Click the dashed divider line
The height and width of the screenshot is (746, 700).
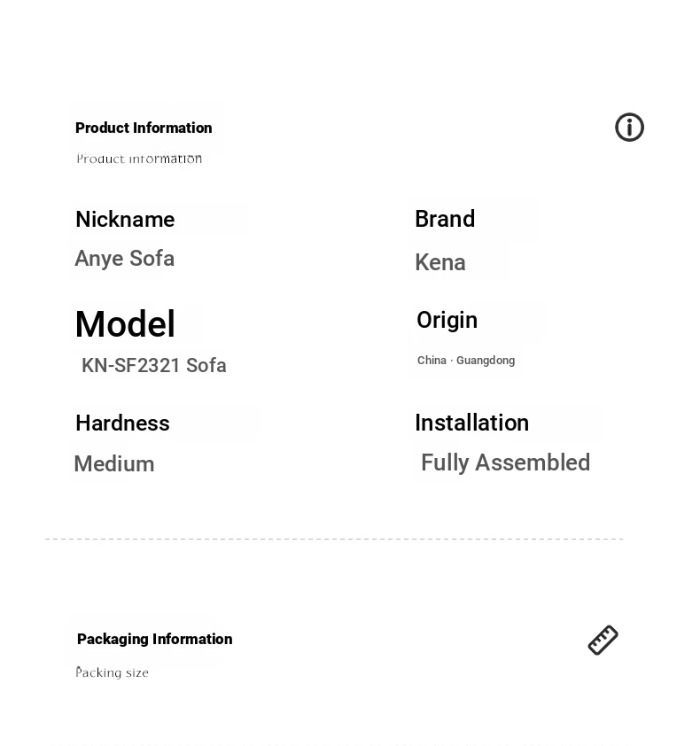tap(334, 539)
